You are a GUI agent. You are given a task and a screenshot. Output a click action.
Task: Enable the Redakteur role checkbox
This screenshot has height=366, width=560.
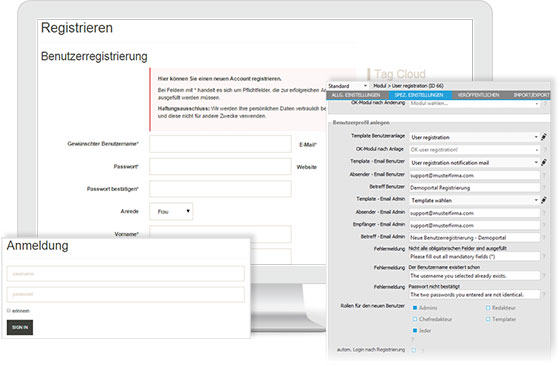coord(488,308)
